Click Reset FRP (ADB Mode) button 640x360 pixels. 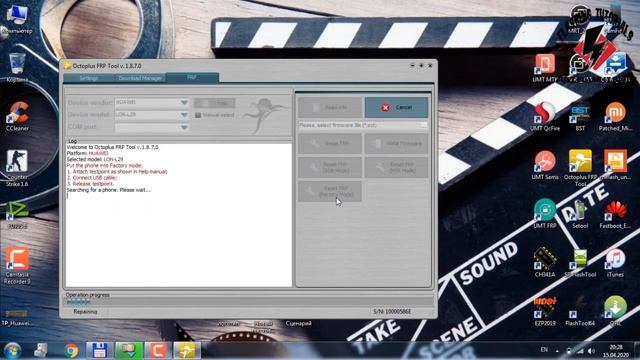[330, 167]
